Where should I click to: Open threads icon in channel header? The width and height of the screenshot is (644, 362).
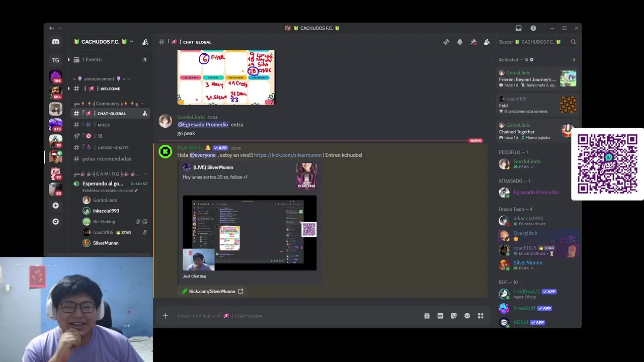tap(446, 42)
